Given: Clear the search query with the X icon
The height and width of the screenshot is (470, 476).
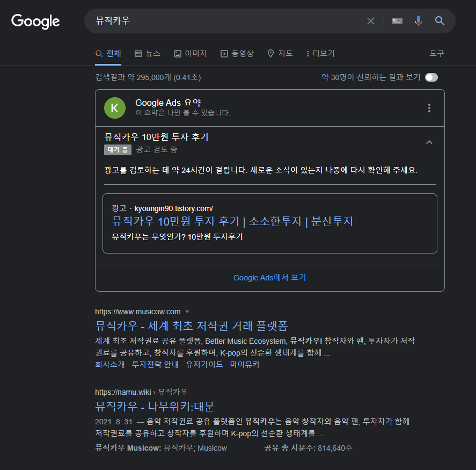Looking at the screenshot, I should [371, 21].
